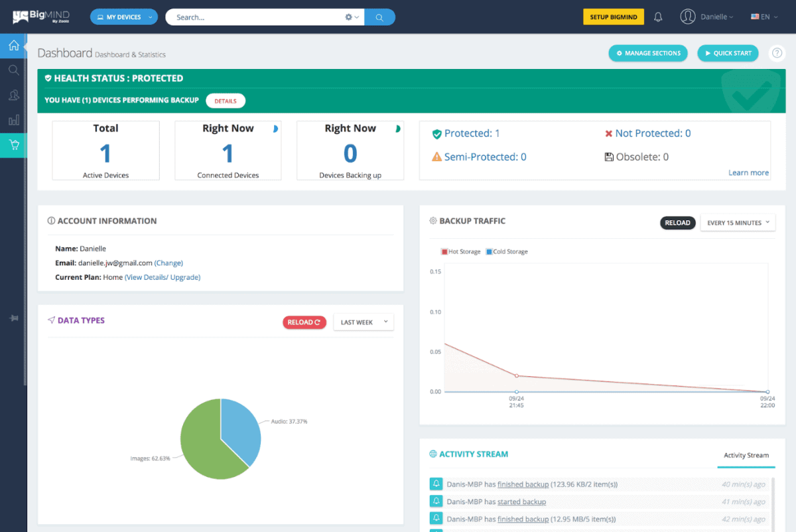Click the Quick Start button
Screen dimensions: 796x532
(728, 53)
